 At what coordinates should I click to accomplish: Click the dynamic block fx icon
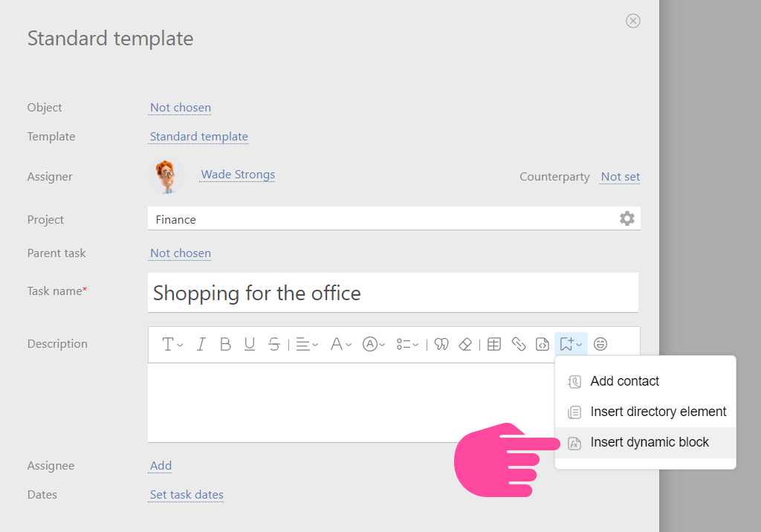coord(574,443)
